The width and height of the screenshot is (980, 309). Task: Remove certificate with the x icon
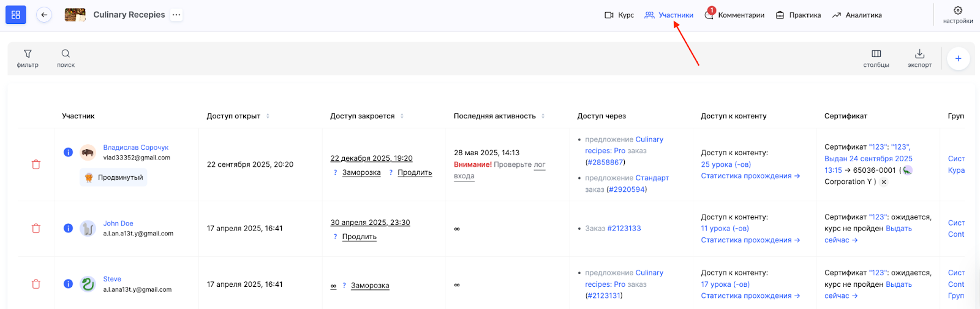pos(884,182)
